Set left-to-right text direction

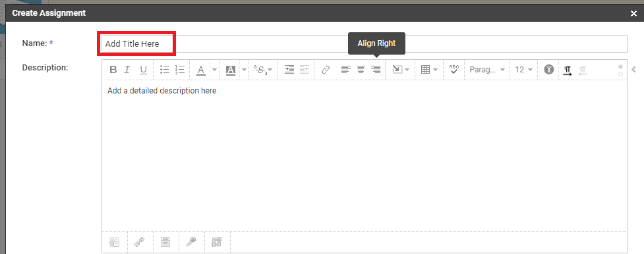567,70
